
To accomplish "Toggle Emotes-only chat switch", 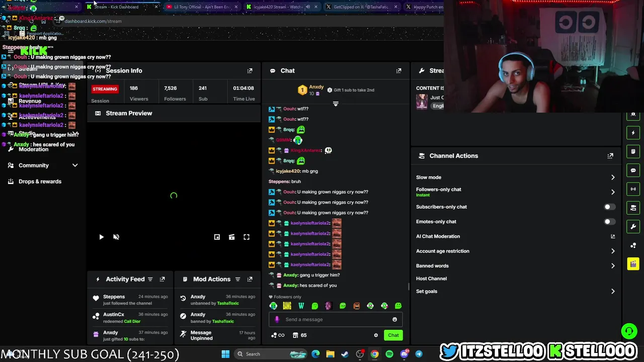I will click(x=609, y=222).
